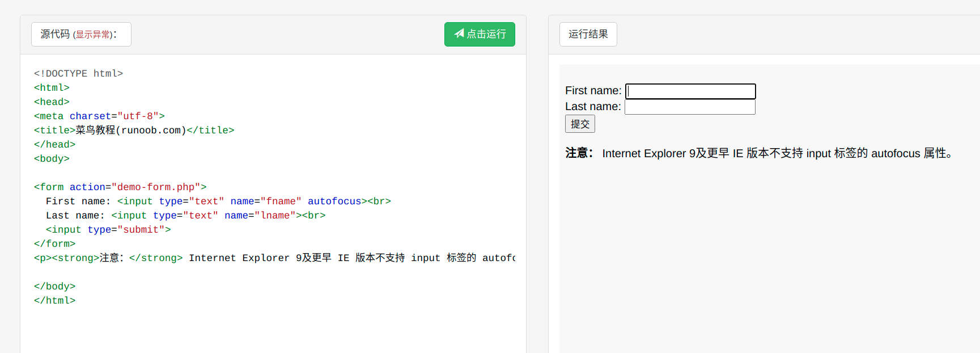Click the 源代码 label button
980x353 pixels.
(x=55, y=34)
